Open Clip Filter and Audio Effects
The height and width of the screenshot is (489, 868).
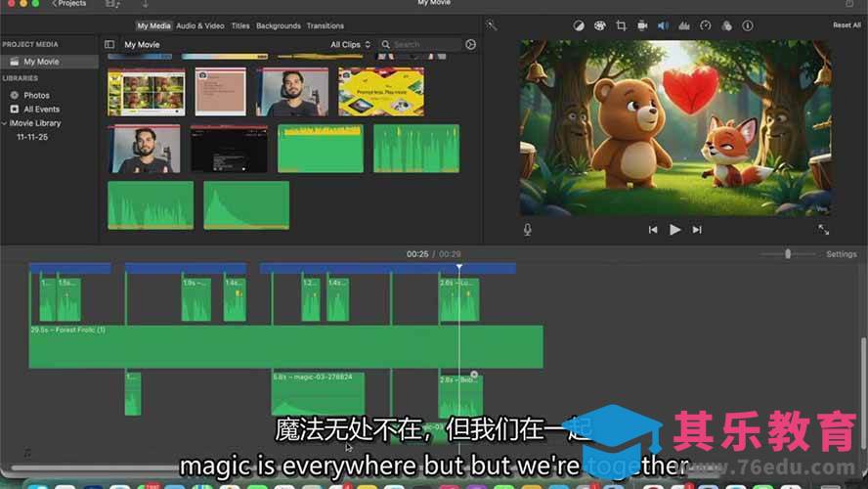point(726,25)
